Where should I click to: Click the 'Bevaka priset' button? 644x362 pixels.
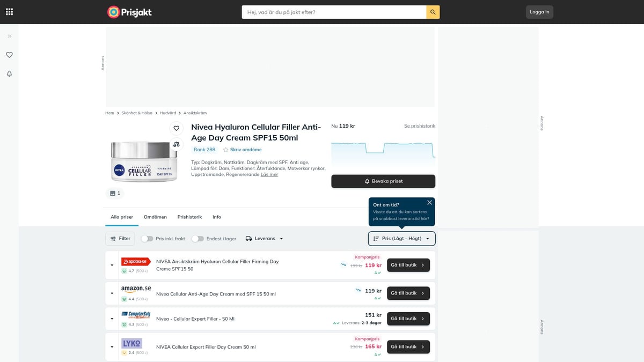pyautogui.click(x=383, y=181)
